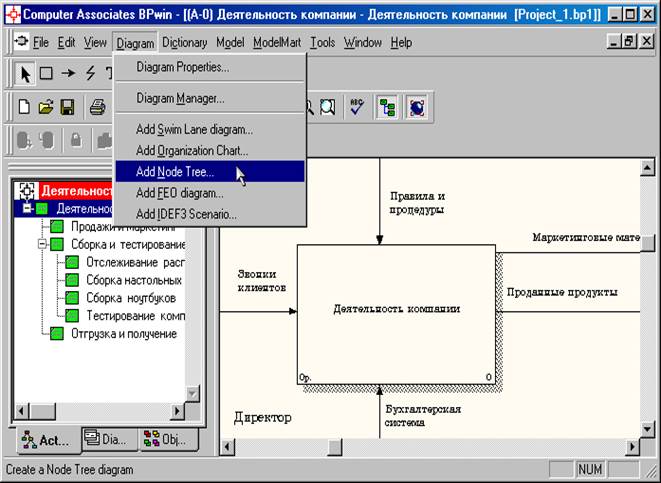661x483 pixels.
Task: Open the Window menu
Action: 363,43
